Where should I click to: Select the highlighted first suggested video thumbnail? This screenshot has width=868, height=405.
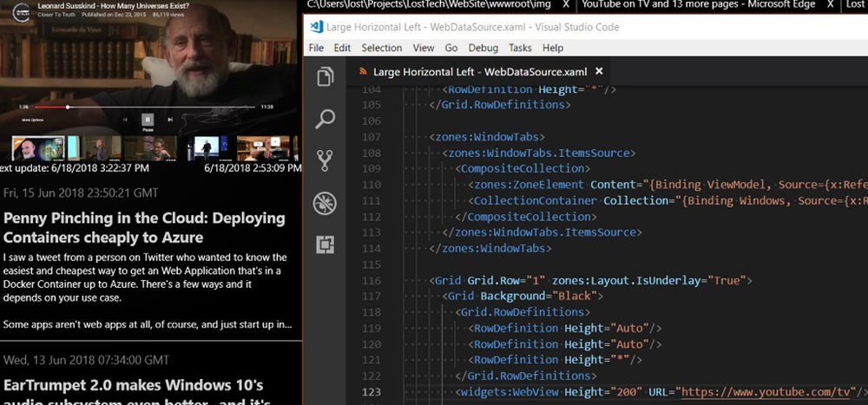click(38, 148)
